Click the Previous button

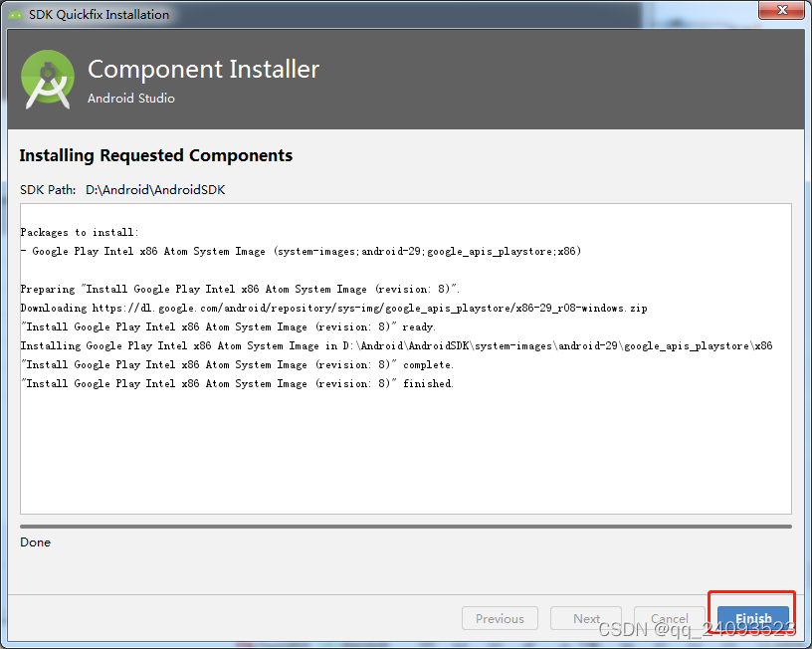point(500,618)
